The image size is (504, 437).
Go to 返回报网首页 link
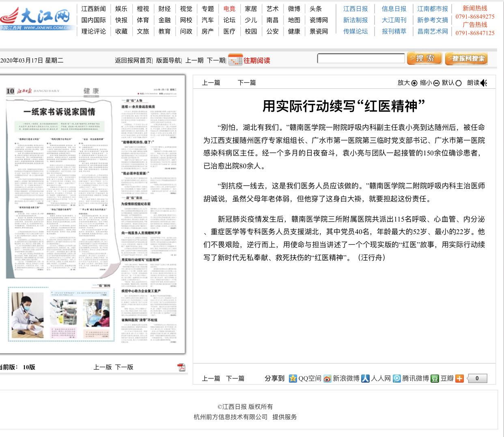pos(133,60)
